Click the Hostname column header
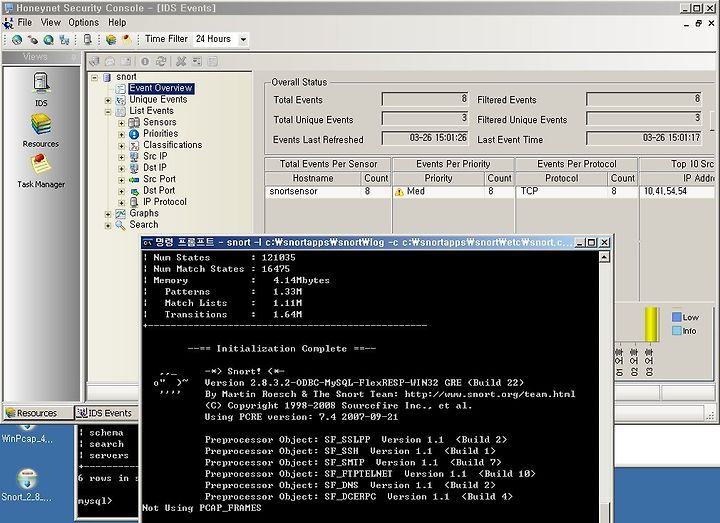720x523 pixels. tap(313, 178)
